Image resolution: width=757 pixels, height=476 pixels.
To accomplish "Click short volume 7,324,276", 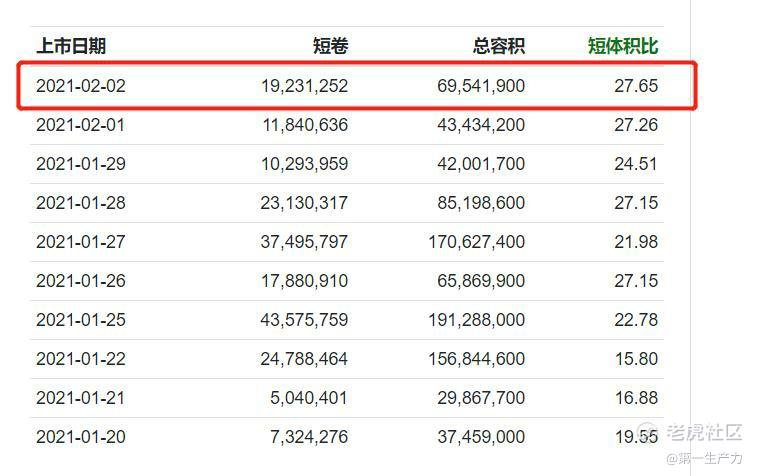I will pyautogui.click(x=308, y=437).
